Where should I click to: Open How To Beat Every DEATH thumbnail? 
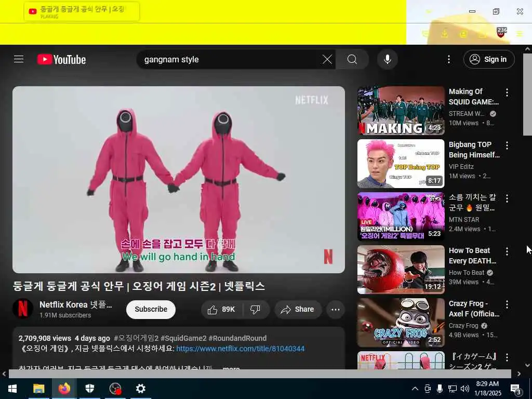pyautogui.click(x=401, y=270)
